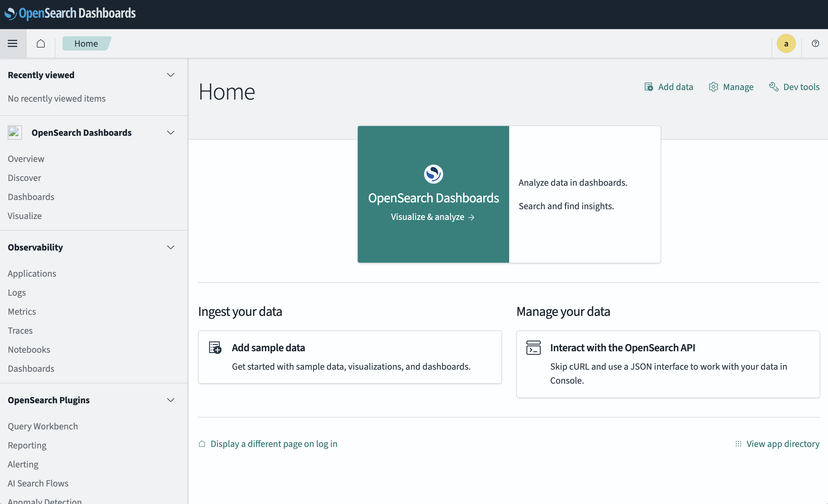Click the Visualize & analyze card
The image size is (828, 504).
tap(433, 194)
